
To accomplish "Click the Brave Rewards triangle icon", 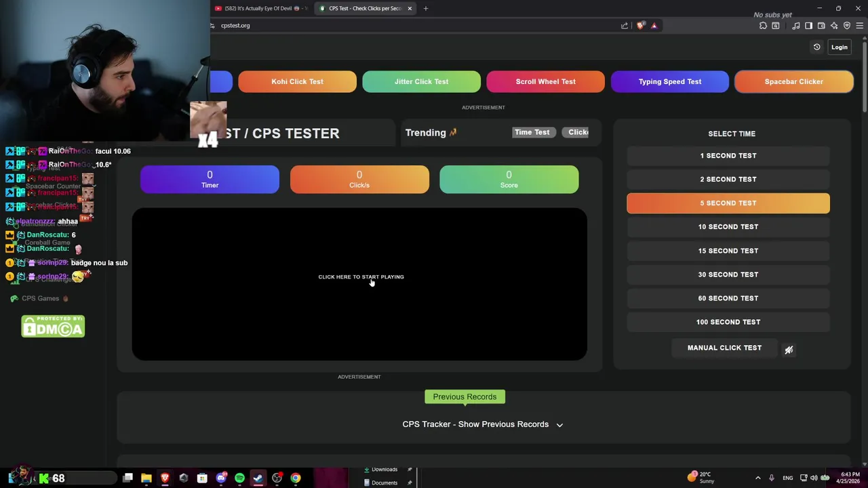I will click(654, 26).
